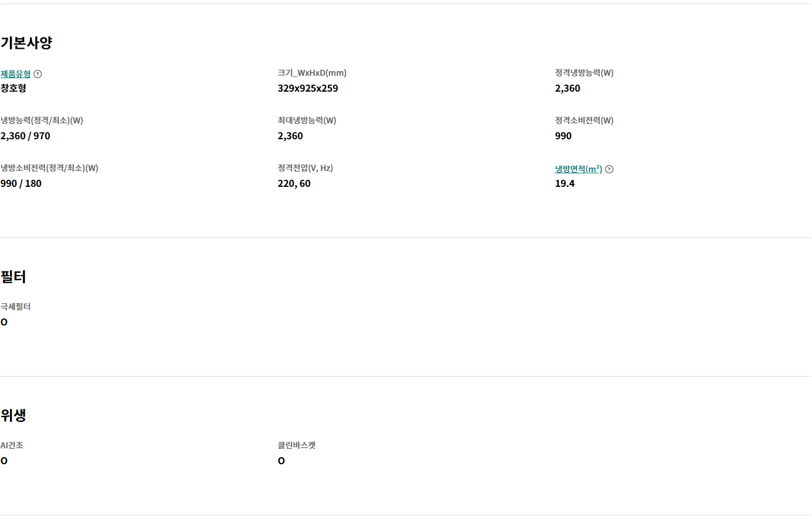Click the 정격냉방능력(W) label
Viewport: 812px width, 520px height.
tap(584, 73)
